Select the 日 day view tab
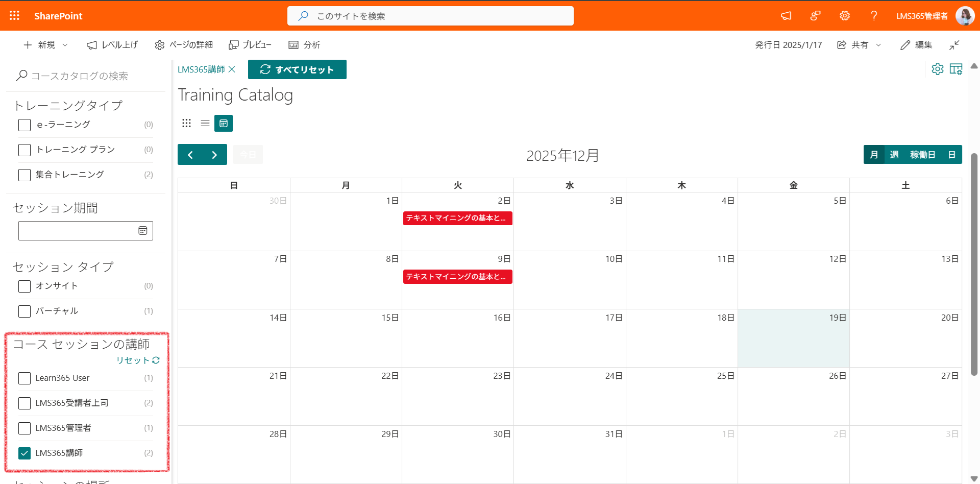Viewport: 980px width, 484px height. pyautogui.click(x=951, y=155)
